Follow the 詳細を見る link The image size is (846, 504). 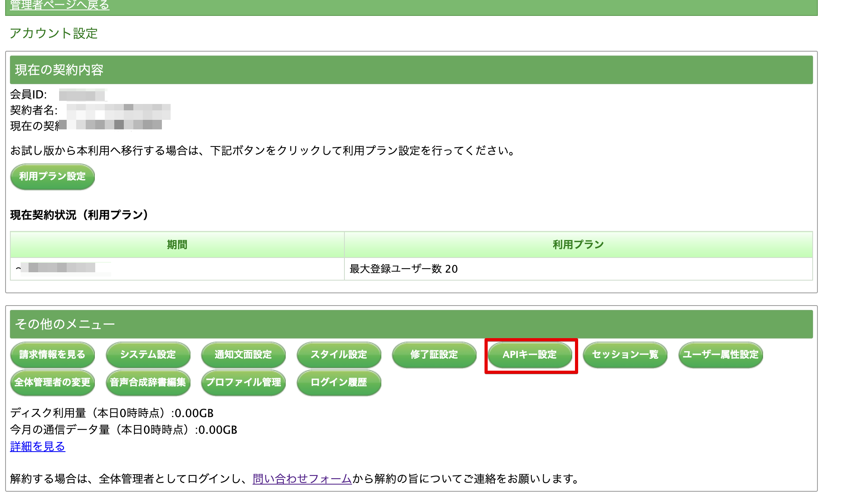38,446
